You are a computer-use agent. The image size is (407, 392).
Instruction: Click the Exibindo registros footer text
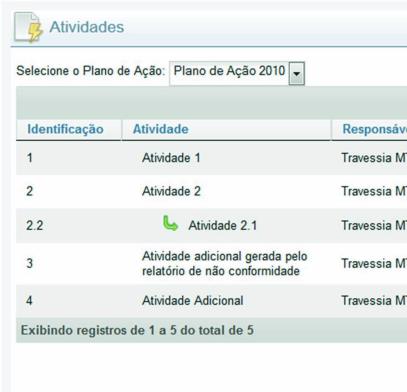click(137, 330)
